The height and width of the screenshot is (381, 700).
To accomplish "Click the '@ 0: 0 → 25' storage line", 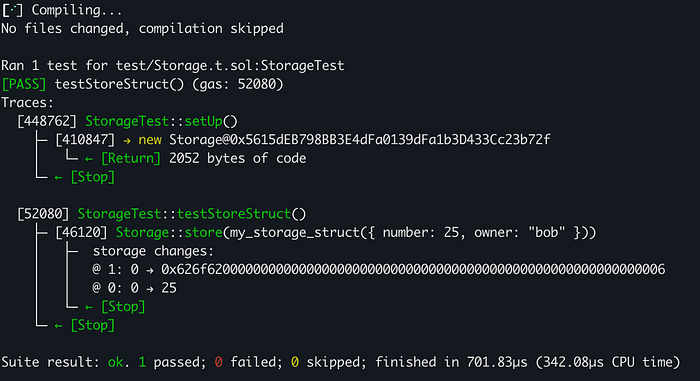I will pyautogui.click(x=134, y=288).
